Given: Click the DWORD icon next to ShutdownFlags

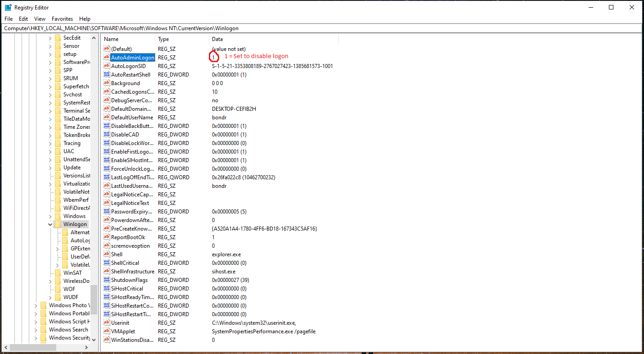Looking at the screenshot, I should (x=105, y=280).
